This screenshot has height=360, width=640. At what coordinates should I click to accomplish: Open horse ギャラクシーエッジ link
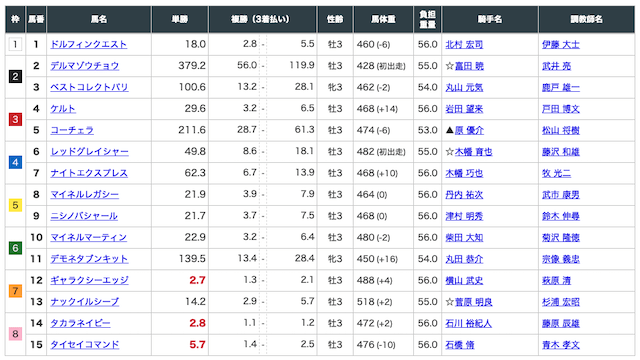click(x=89, y=280)
